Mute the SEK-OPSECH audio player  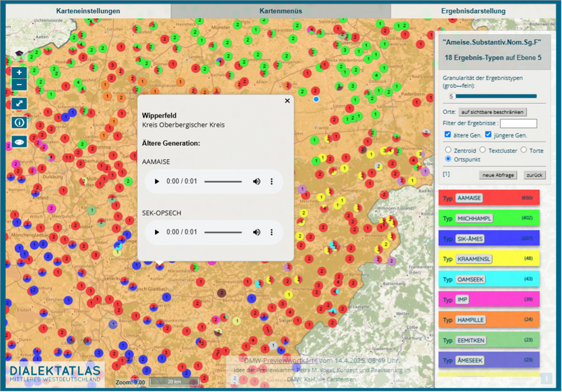(x=257, y=232)
